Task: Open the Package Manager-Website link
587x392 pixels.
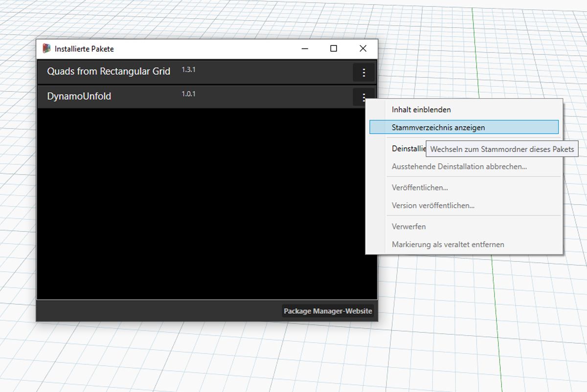Action: 328,311
